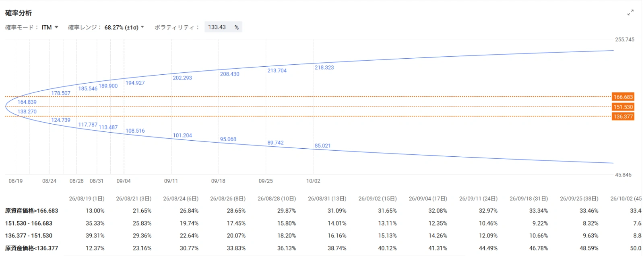Select column header 26/08/31 (13日)

[327, 199]
